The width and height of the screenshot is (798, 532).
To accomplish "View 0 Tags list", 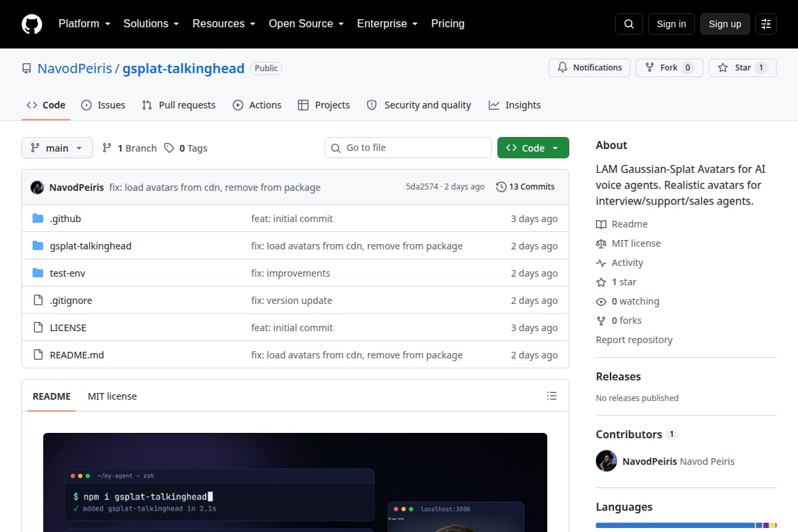I will tap(186, 148).
